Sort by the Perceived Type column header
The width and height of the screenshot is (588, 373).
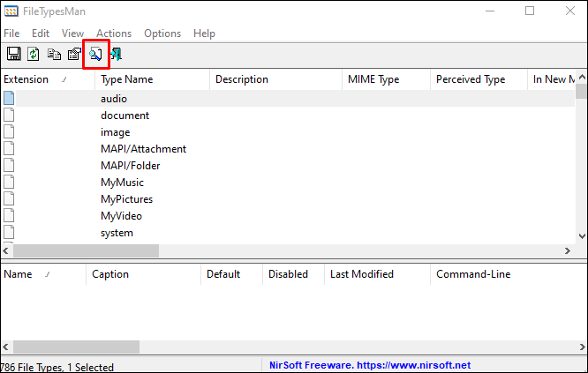pyautogui.click(x=479, y=79)
